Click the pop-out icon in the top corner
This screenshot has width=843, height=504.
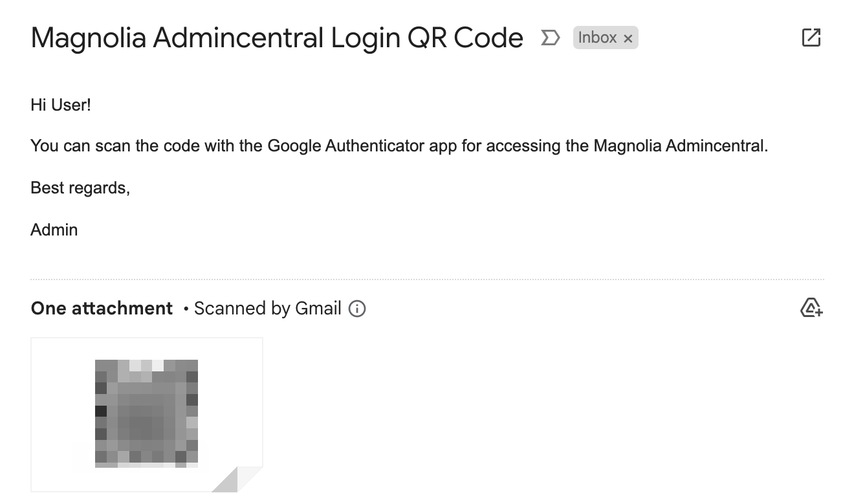click(811, 38)
